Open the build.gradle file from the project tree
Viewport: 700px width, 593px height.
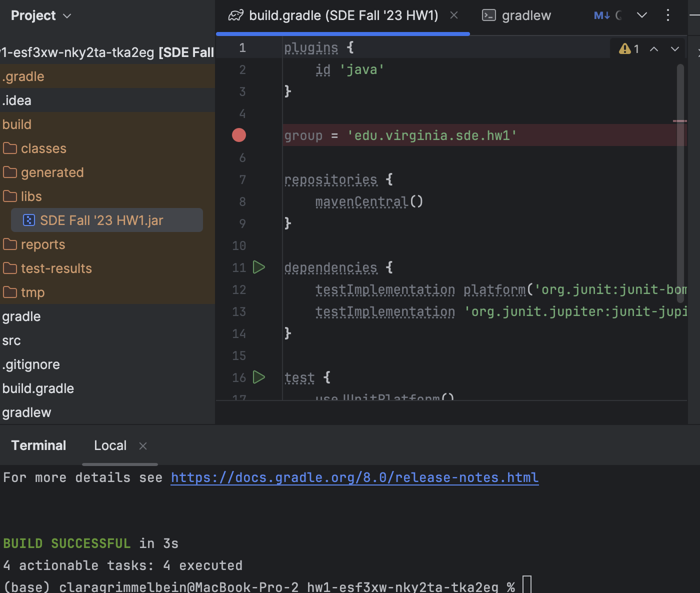[38, 388]
